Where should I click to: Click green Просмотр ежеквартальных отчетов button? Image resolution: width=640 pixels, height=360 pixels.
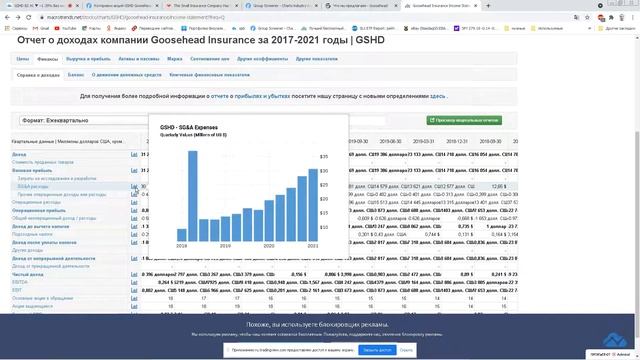tap(464, 120)
